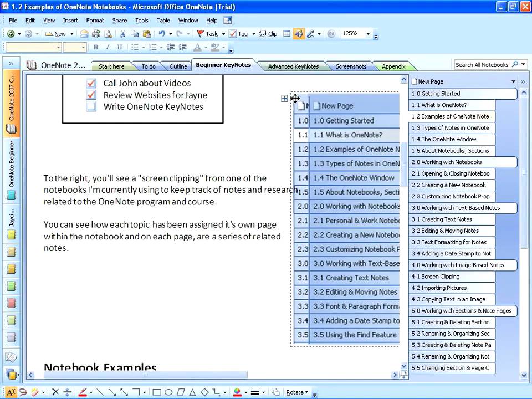Open the Rotate dropdown
The image size is (532, 399).
(x=297, y=392)
